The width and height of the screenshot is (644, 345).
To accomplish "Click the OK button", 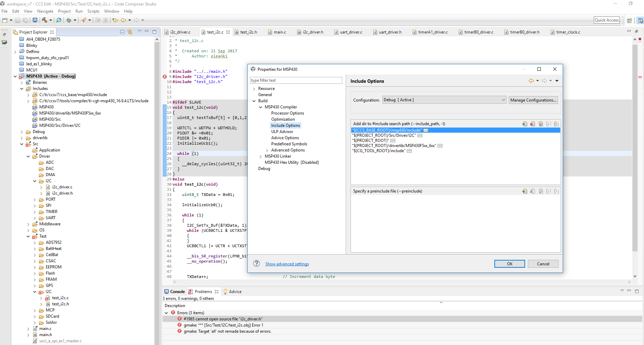I will pos(509,264).
